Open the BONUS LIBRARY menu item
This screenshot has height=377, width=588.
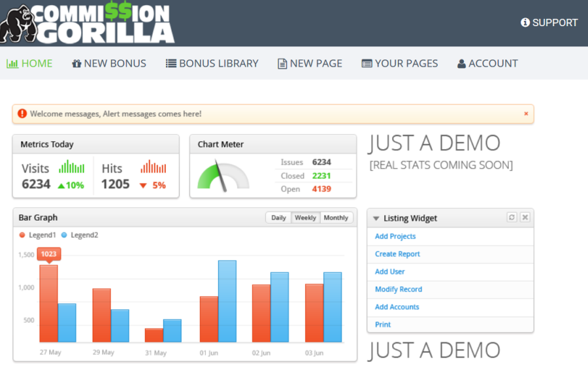coord(212,63)
